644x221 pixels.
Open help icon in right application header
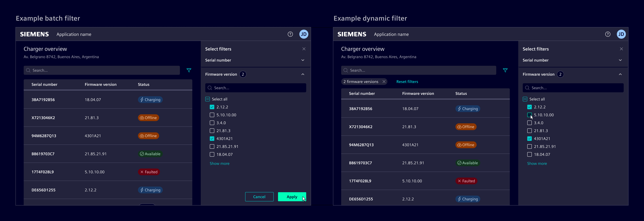click(607, 34)
